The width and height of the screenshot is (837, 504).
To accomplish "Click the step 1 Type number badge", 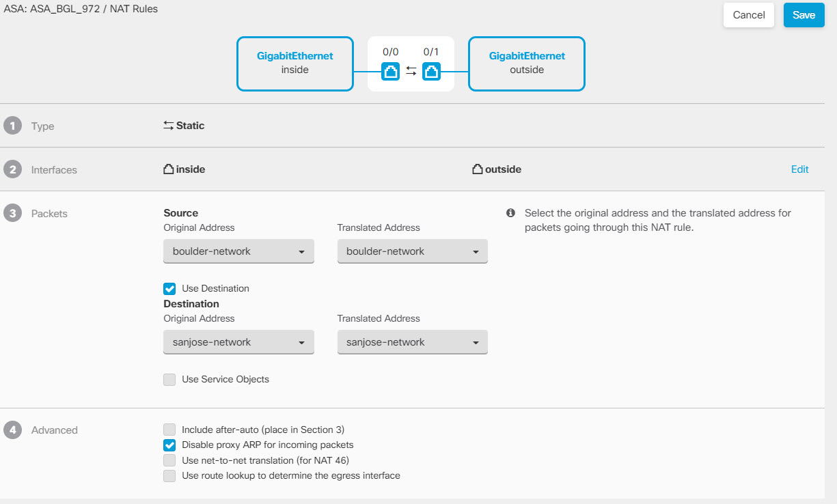I will (12, 126).
